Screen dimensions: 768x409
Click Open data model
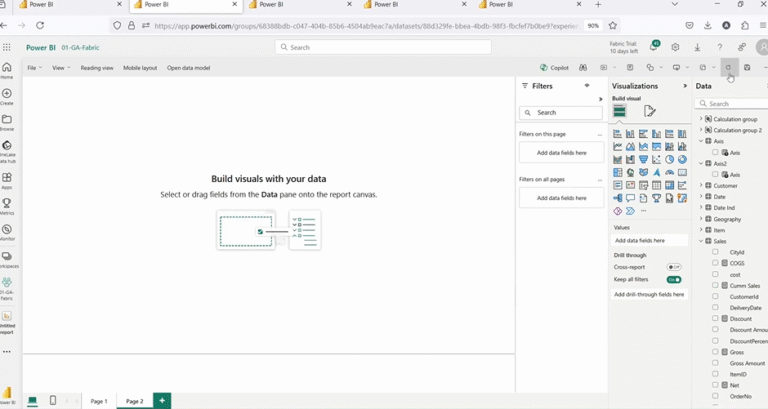pos(189,68)
